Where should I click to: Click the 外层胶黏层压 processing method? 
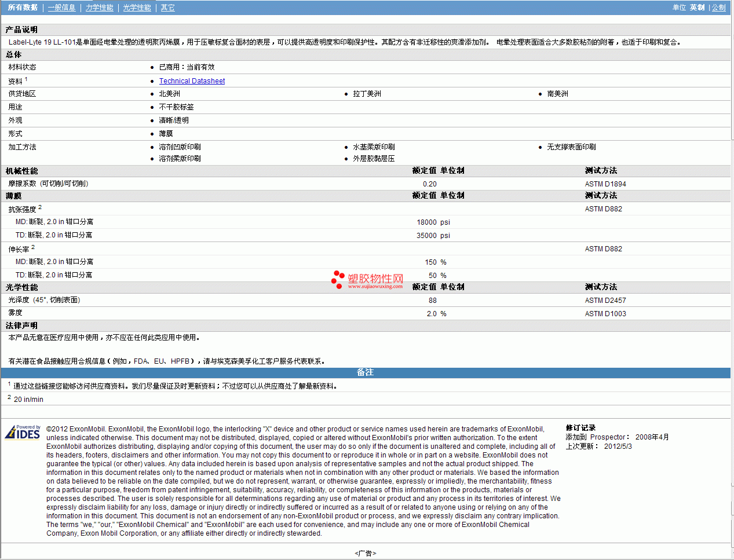pyautogui.click(x=374, y=159)
